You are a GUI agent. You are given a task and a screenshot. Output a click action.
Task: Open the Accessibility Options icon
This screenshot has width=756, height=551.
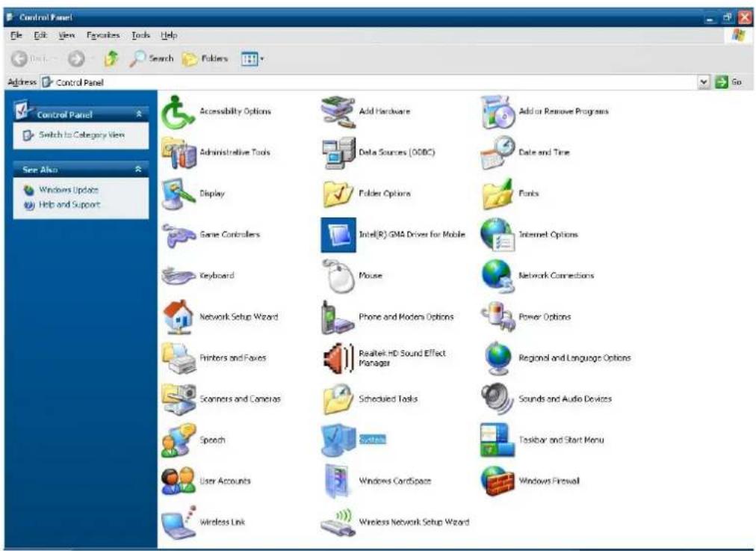click(x=179, y=111)
